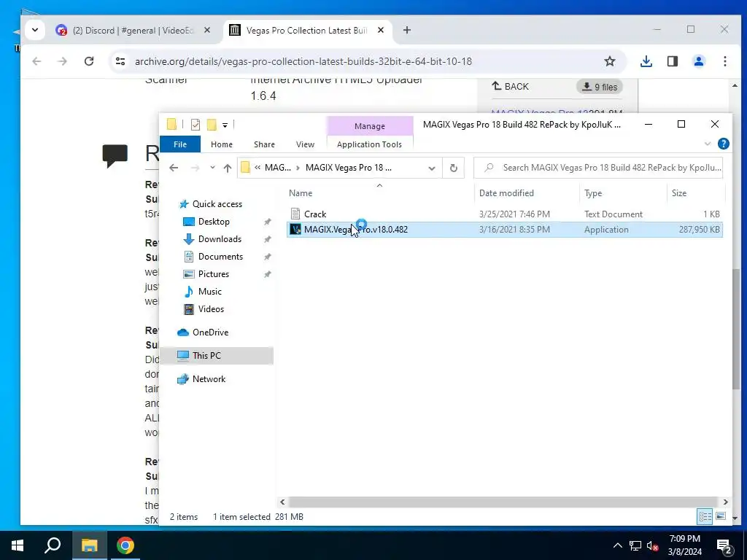
Task: Open Application Tools ribbon tab
Action: (369, 144)
